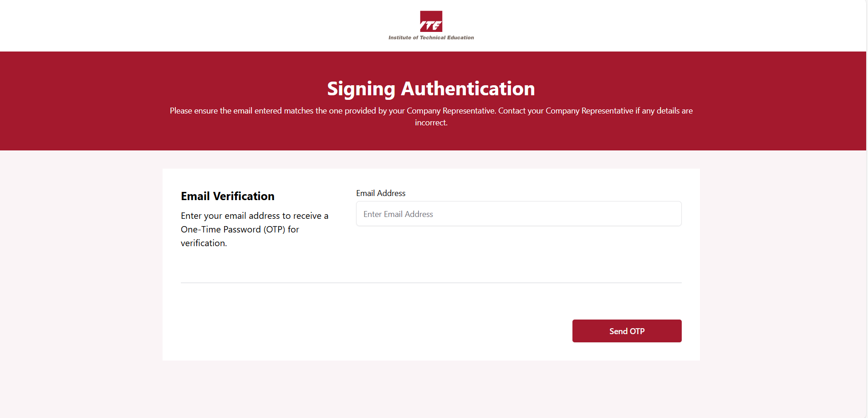Image resolution: width=868 pixels, height=418 pixels.
Task: Click the white header area beside the logo
Action: [x=182, y=26]
